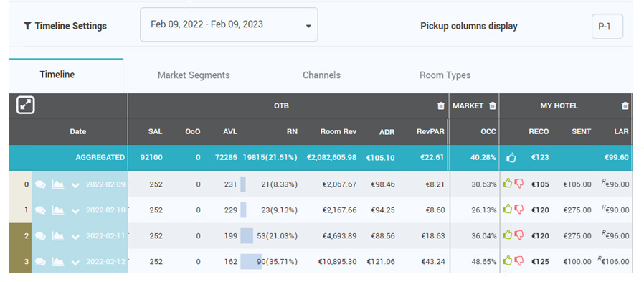
Task: Open Timeline Settings filter
Action: point(65,26)
